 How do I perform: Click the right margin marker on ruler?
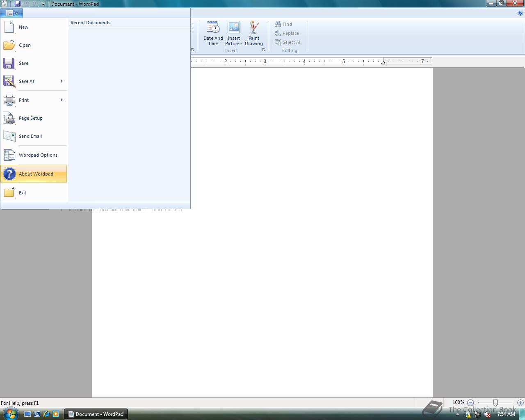[x=383, y=62]
